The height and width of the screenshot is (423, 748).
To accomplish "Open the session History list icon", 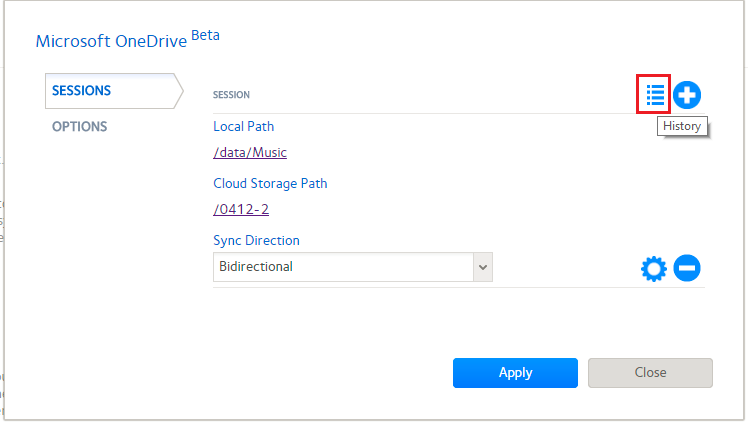I will point(655,95).
